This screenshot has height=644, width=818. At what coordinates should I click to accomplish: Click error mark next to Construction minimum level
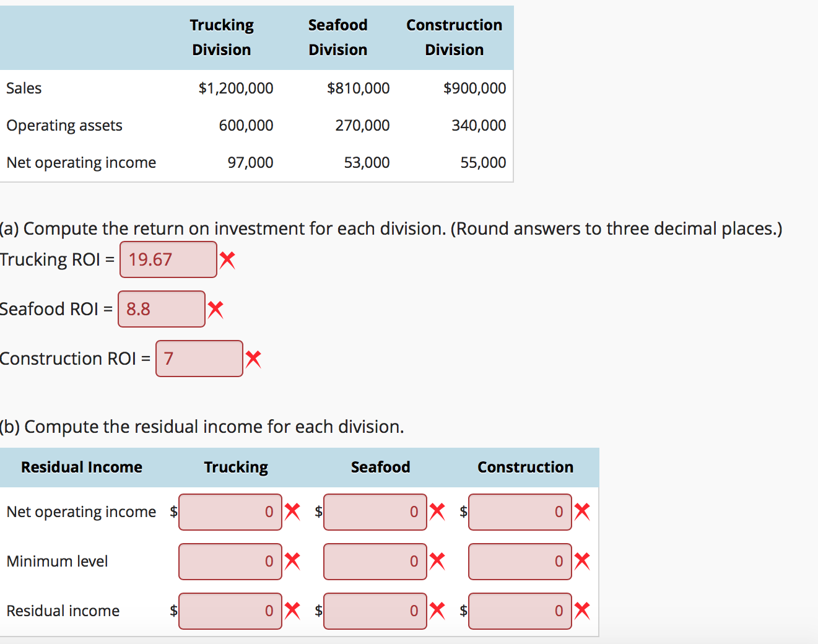coord(582,561)
